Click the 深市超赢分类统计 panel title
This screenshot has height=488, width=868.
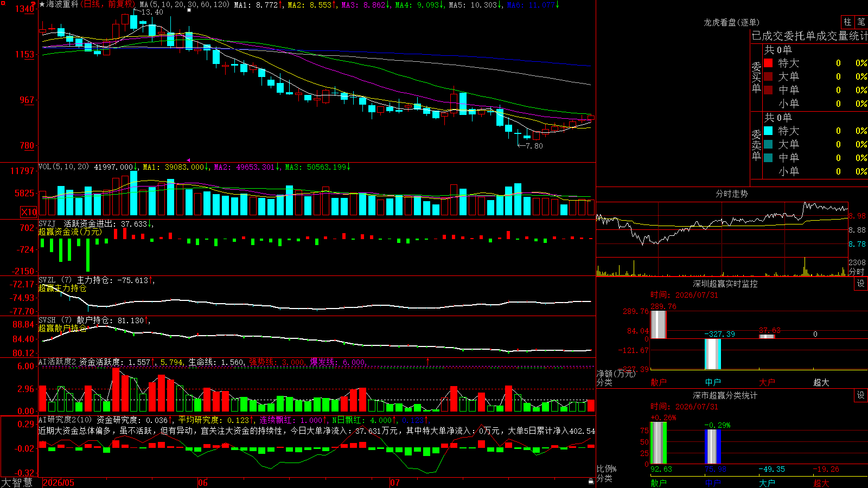[725, 395]
